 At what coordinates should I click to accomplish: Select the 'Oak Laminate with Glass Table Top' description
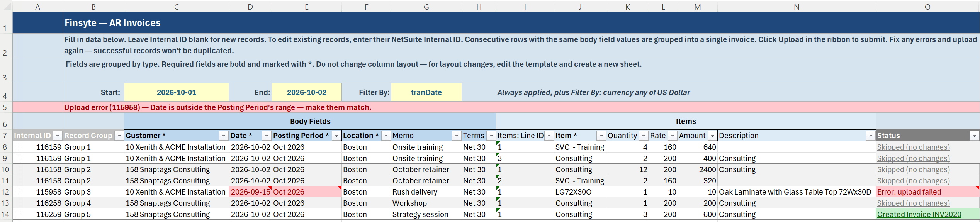pos(797,192)
